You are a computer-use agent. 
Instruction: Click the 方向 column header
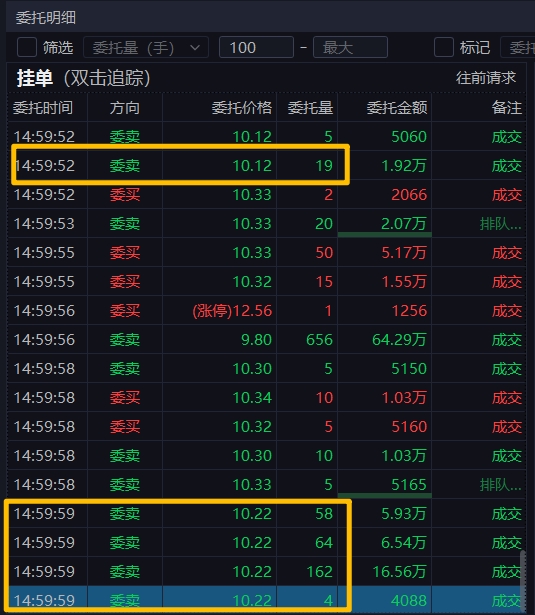pos(125,107)
